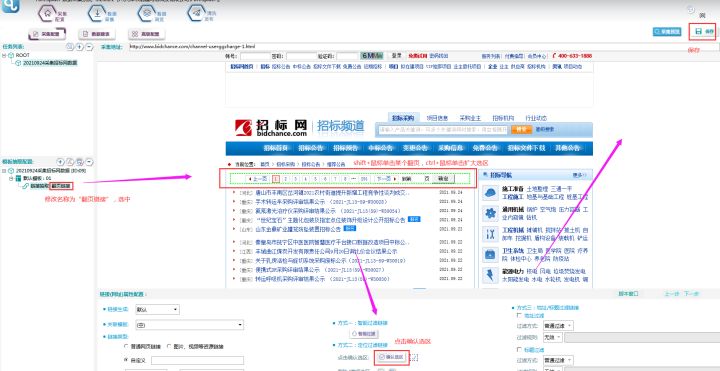720x371 pixels.
Task: Click the wrench engineering machinery category icon
Action: click(x=490, y=234)
